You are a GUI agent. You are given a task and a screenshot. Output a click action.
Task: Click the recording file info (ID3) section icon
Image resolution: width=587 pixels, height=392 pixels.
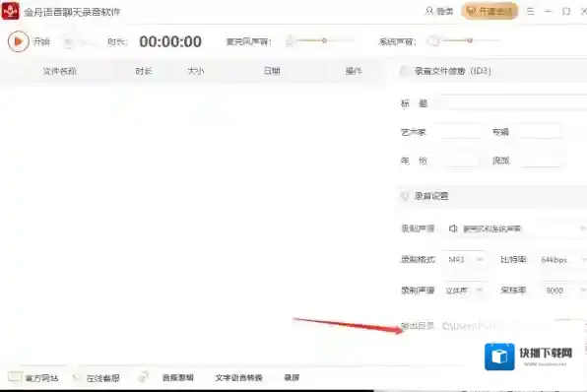click(405, 71)
